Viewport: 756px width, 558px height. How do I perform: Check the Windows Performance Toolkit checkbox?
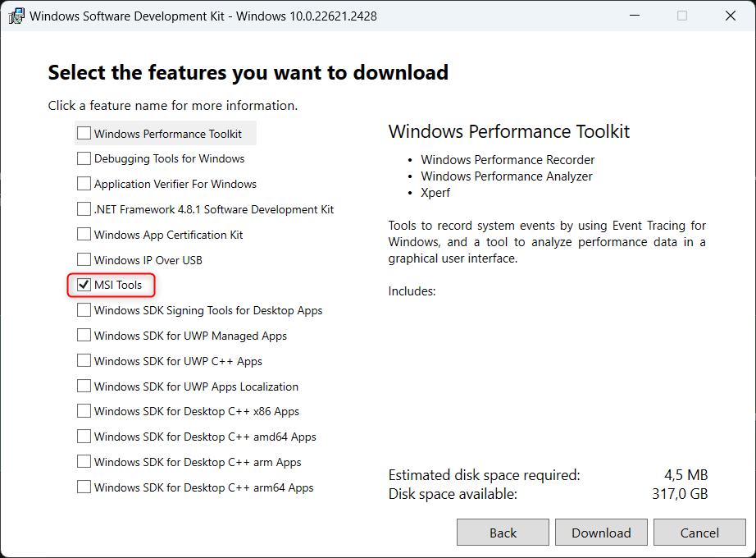84,133
